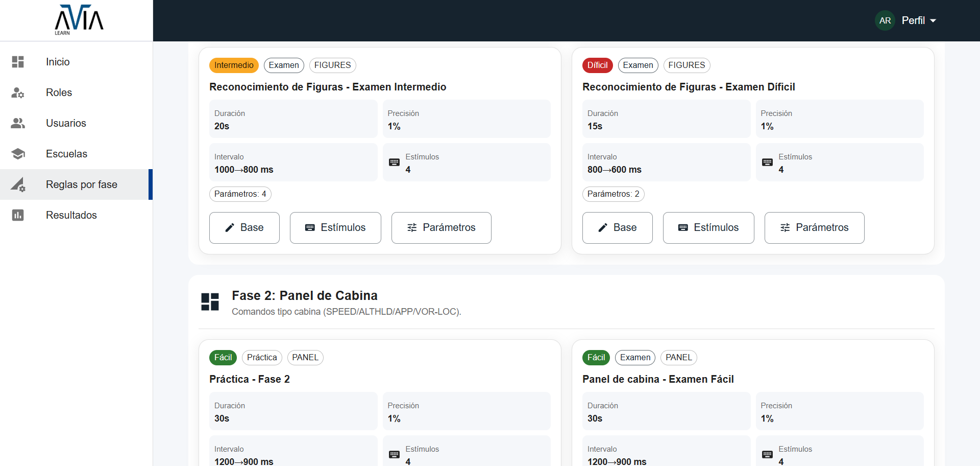Viewport: 980px width, 466px height.
Task: Click the Escuelas graduation cap icon
Action: click(18, 154)
